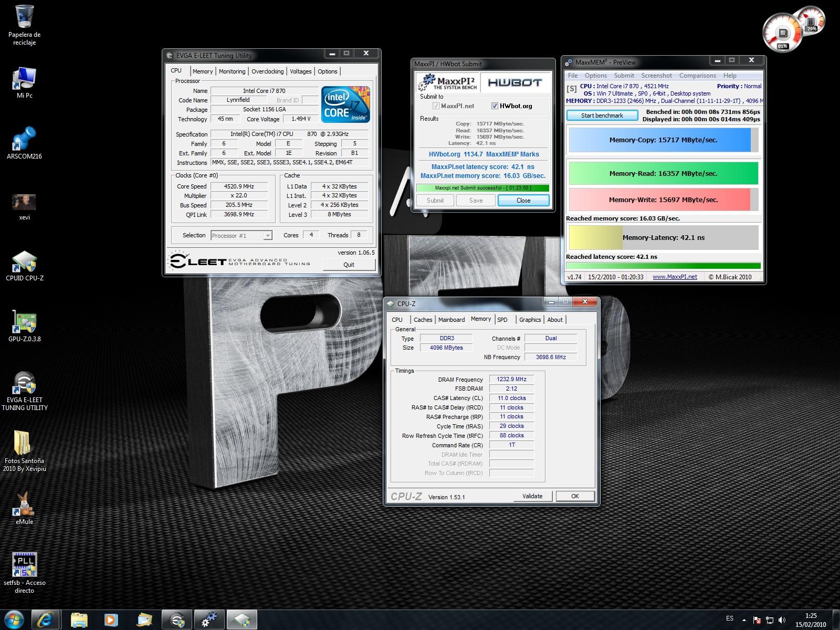
Task: Launch EVGA E-LEET Tuning Utility desktop shortcut
Action: [x=24, y=391]
